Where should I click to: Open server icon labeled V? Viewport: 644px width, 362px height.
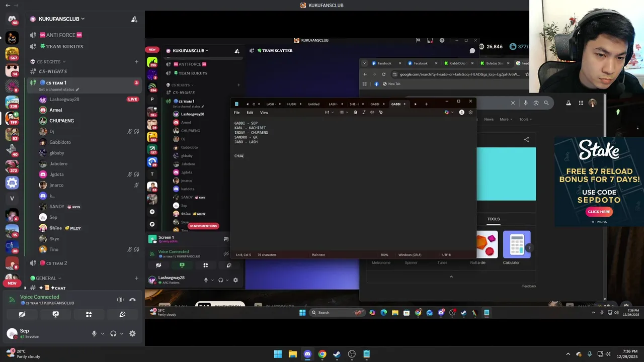[12, 198]
